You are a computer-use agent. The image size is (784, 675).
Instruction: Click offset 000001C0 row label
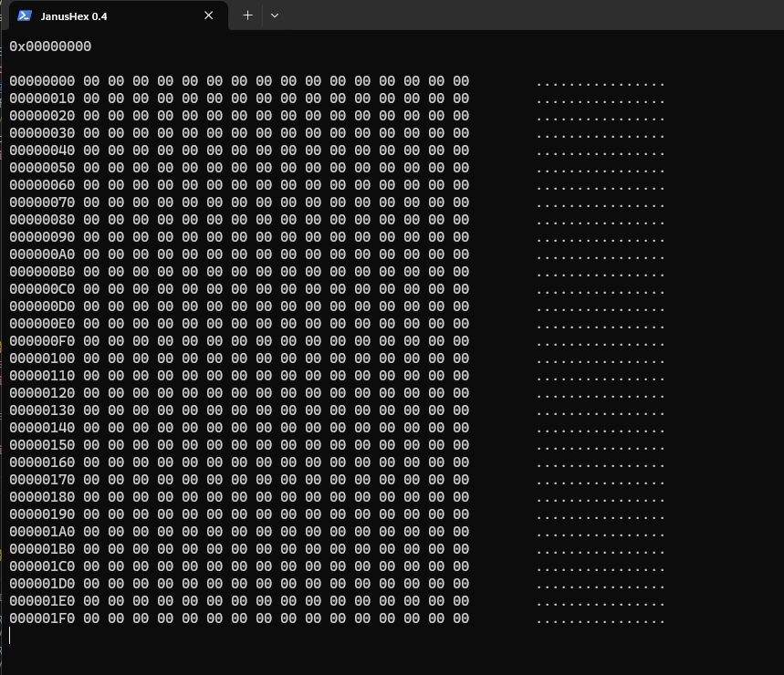[42, 566]
